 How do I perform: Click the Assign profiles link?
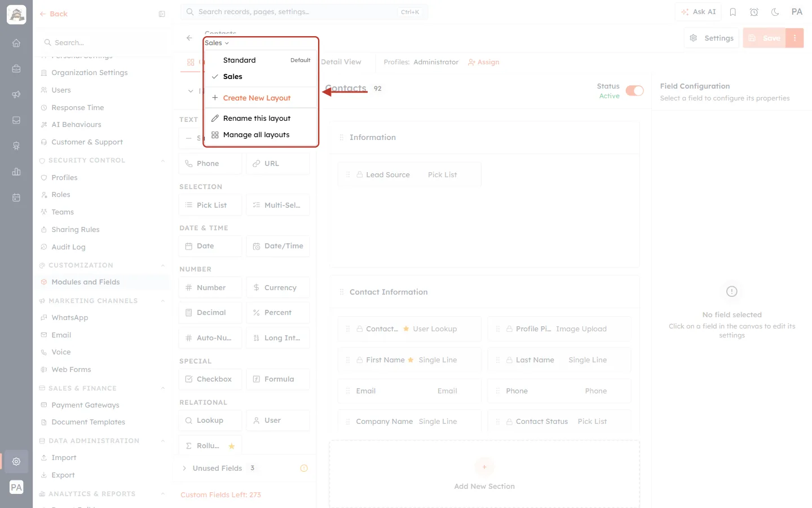(x=484, y=62)
